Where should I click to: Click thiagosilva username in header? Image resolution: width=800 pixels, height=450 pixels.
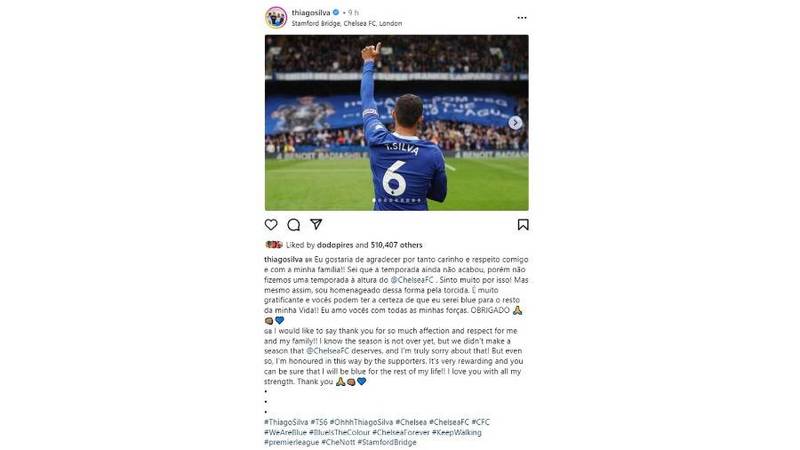tap(311, 12)
